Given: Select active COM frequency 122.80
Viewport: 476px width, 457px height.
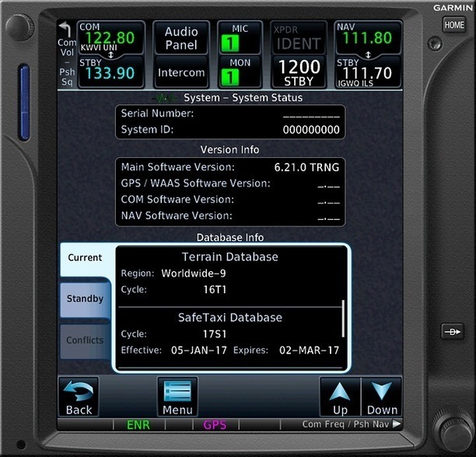Looking at the screenshot, I should click(110, 37).
